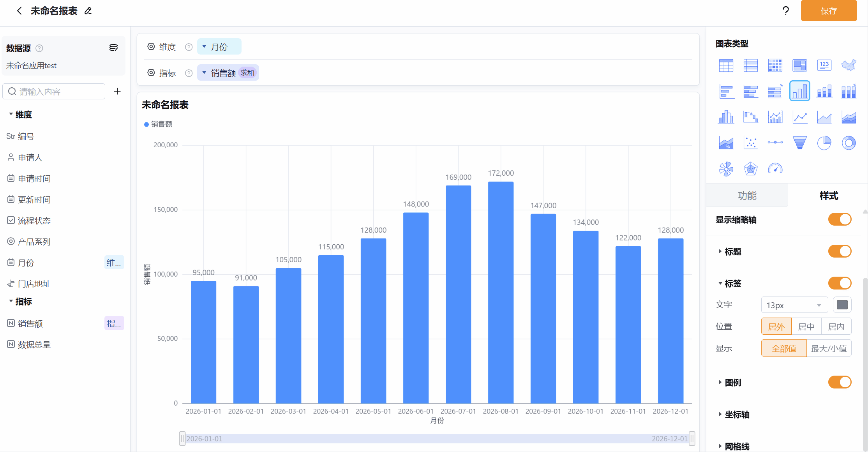The image size is (868, 452).
Task: Select the 123 number card chart
Action: pos(824,65)
